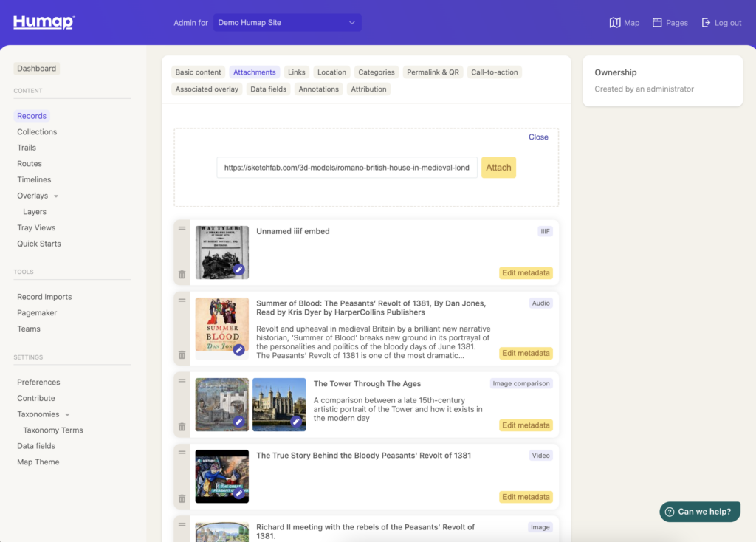Click trash icon for Summer of Blood audio

(182, 355)
